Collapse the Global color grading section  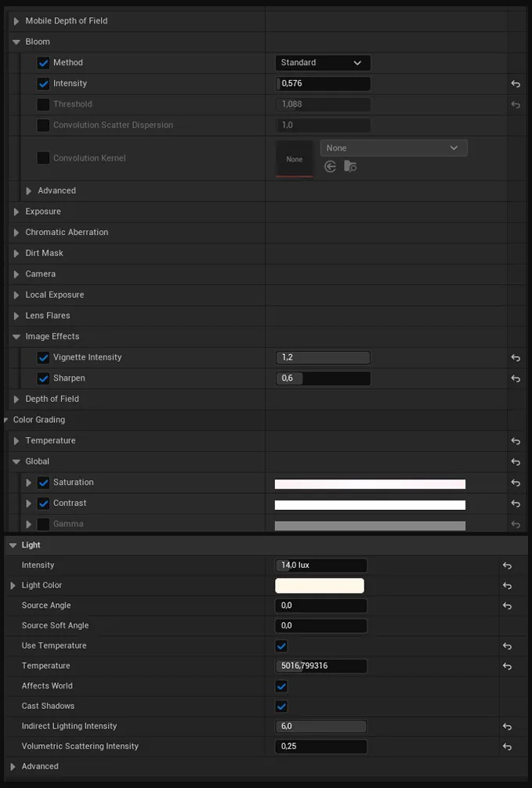(16, 462)
